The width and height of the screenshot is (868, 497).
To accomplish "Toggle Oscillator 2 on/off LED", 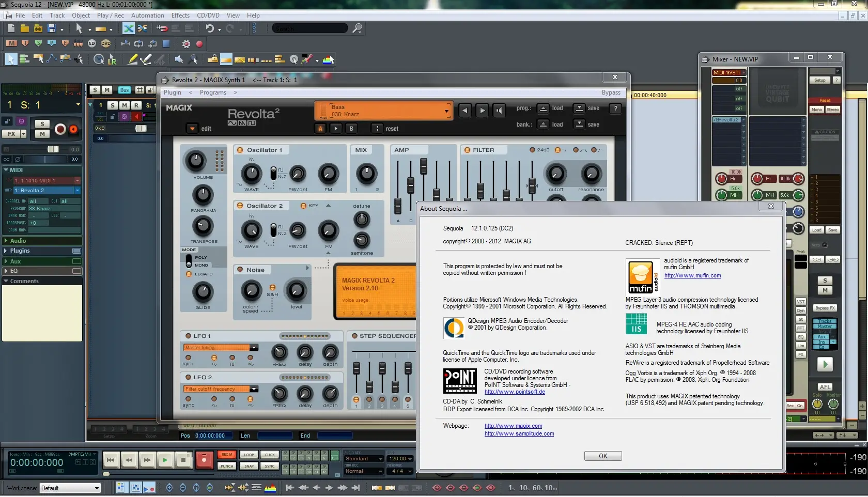I will pos(240,206).
